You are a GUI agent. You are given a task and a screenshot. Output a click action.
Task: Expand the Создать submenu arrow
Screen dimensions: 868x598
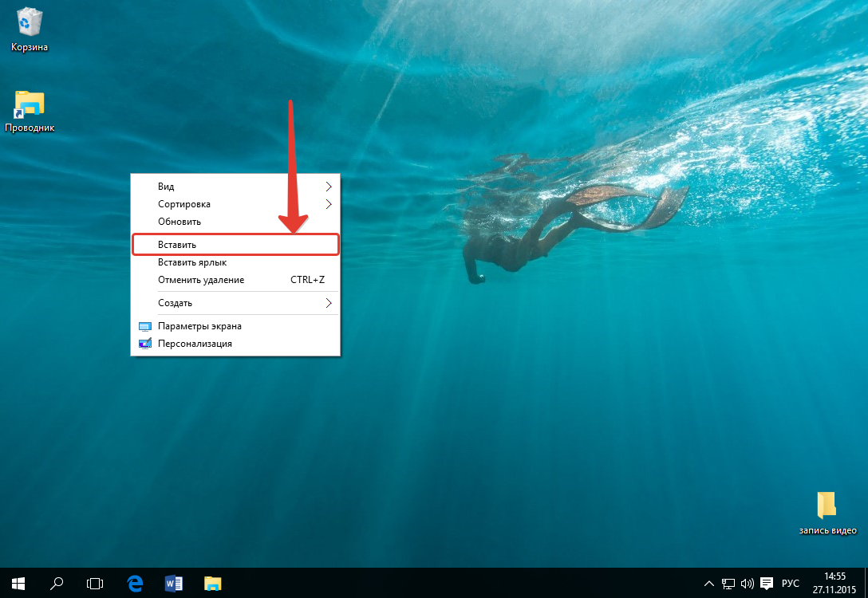(329, 303)
